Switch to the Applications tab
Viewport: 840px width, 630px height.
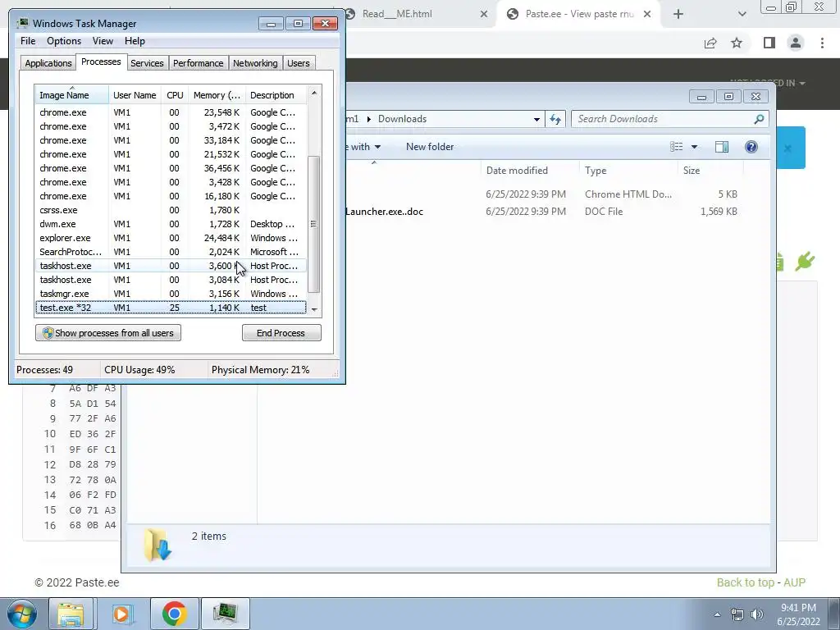[48, 63]
